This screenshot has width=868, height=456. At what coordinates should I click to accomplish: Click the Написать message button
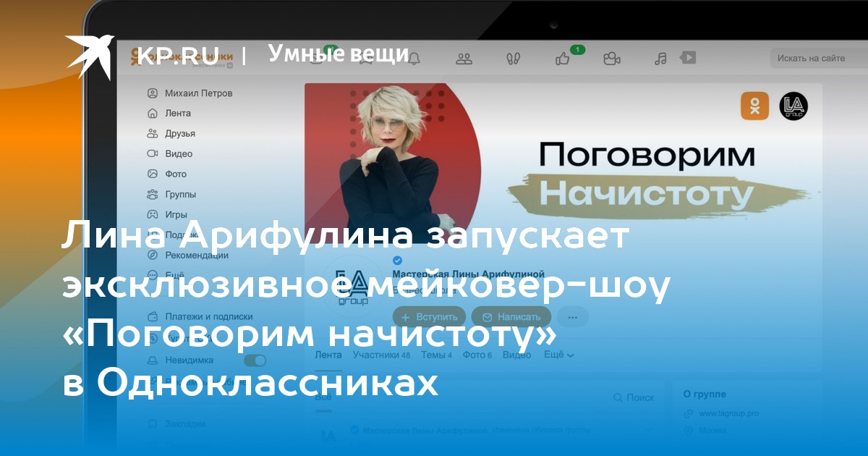(x=511, y=316)
